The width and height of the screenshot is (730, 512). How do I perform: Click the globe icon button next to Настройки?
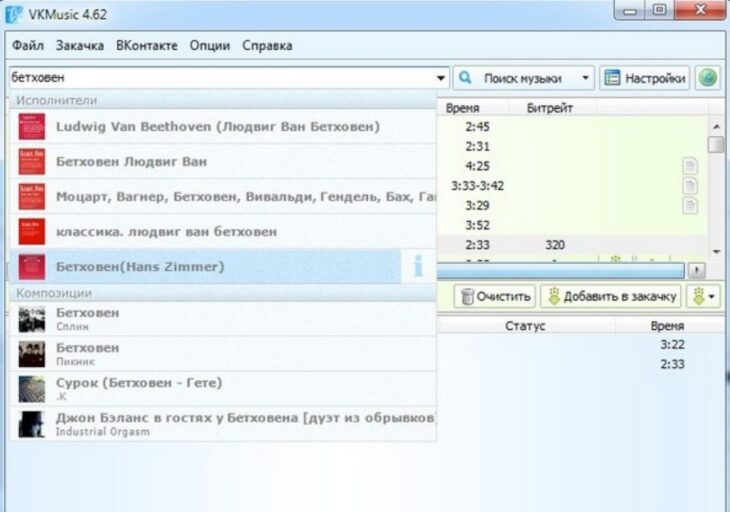707,78
